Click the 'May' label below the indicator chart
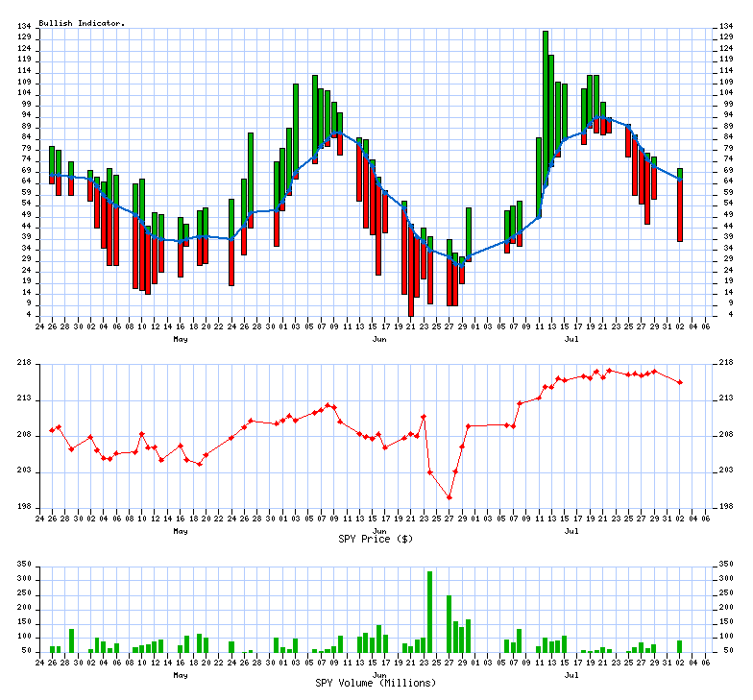Image resolution: width=753 pixels, height=700 pixels. point(181,339)
